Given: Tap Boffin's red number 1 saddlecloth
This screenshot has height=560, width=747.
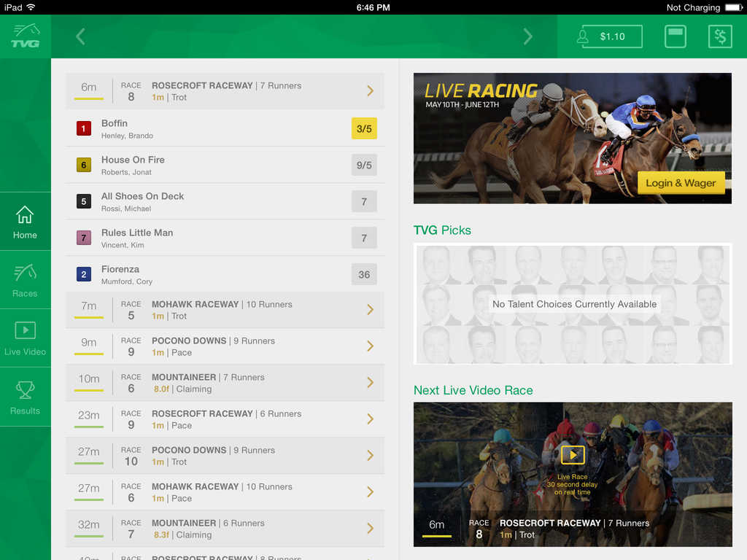Looking at the screenshot, I should point(83,128).
